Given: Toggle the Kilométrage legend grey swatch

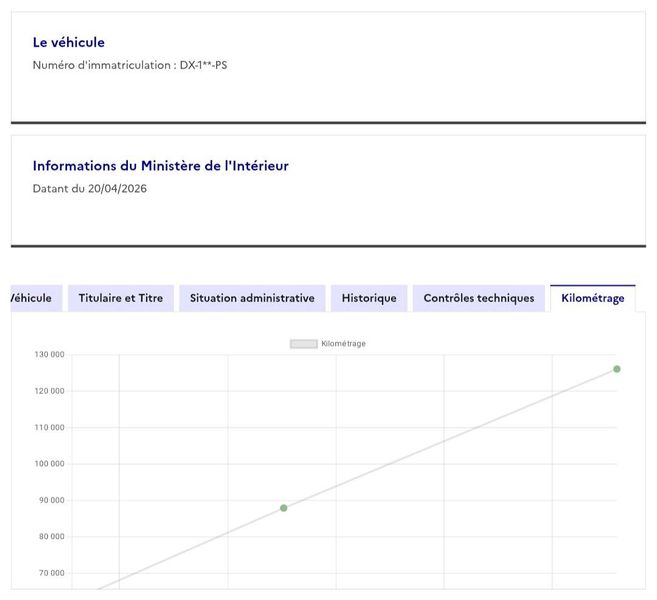Looking at the screenshot, I should [x=304, y=344].
